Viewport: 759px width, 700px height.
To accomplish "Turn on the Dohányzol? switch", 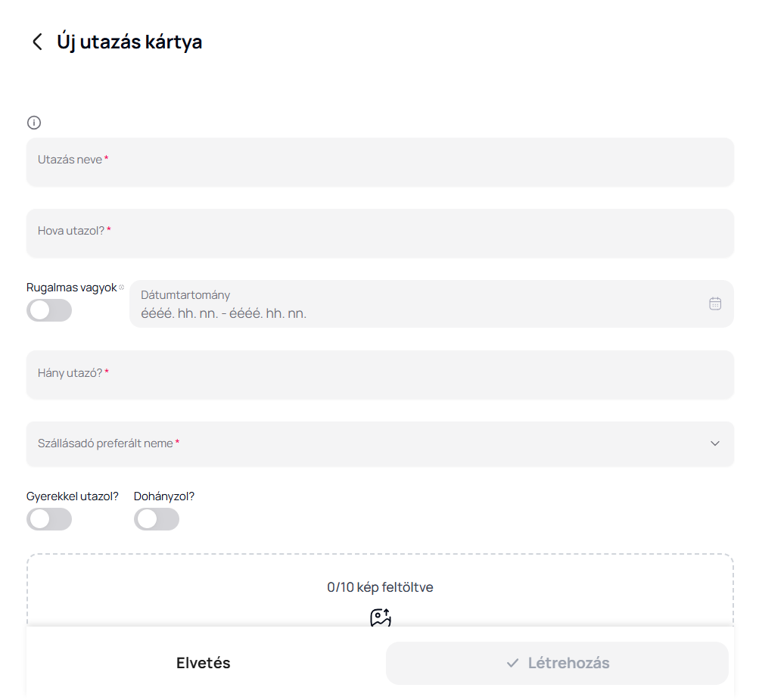I will tap(157, 519).
